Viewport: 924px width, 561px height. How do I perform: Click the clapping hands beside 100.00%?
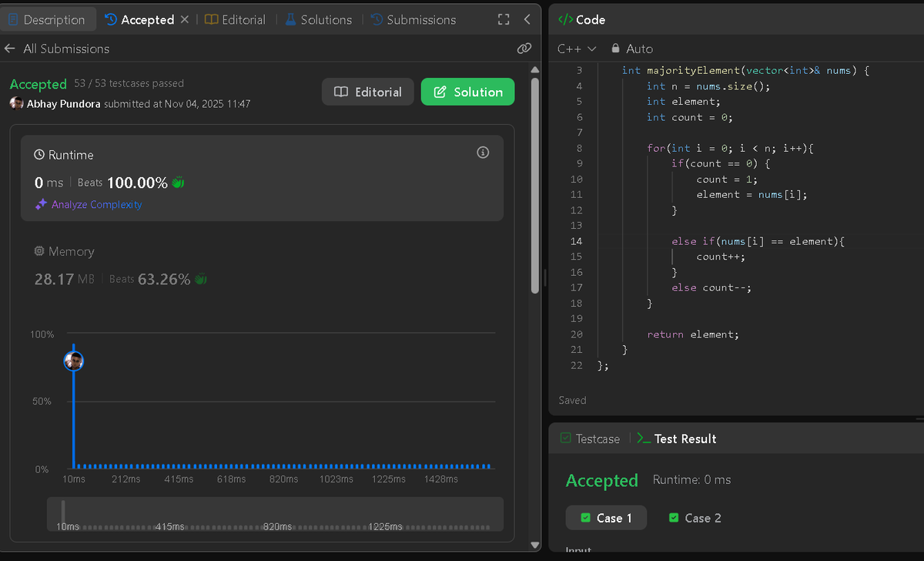point(178,183)
